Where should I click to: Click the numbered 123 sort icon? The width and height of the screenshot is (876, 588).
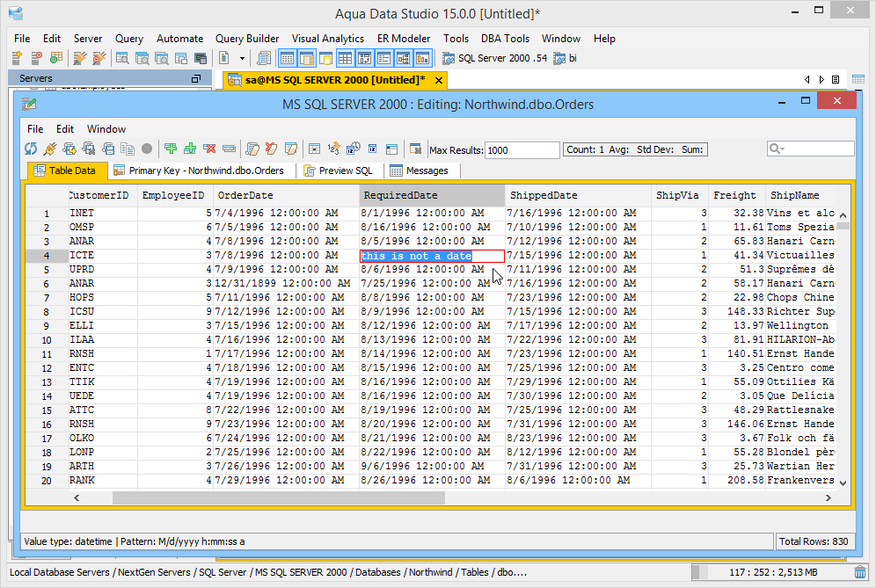pyautogui.click(x=333, y=149)
